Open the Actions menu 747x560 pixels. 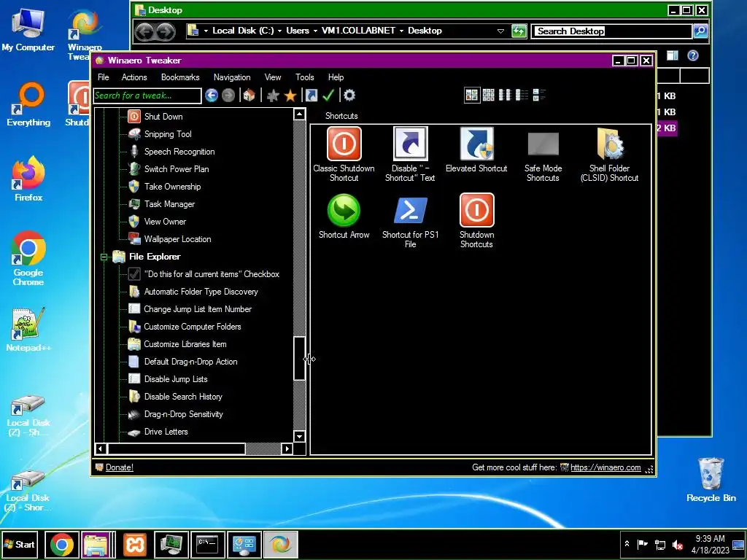[x=134, y=77]
